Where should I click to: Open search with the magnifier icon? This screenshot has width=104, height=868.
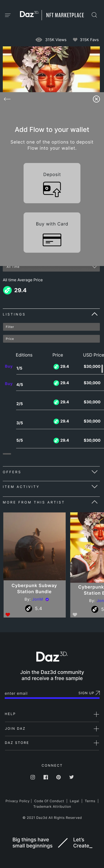(94, 15)
